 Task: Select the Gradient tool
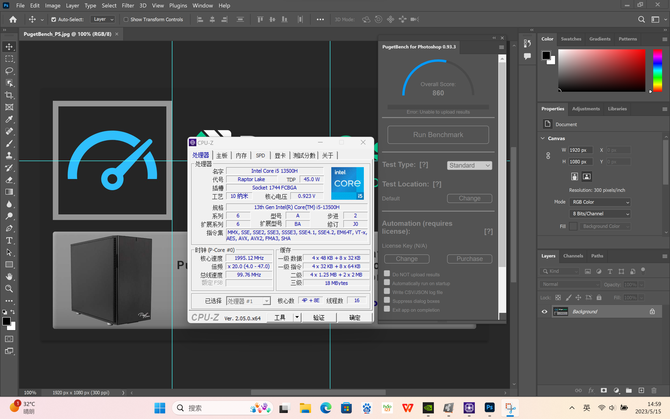[x=9, y=192]
